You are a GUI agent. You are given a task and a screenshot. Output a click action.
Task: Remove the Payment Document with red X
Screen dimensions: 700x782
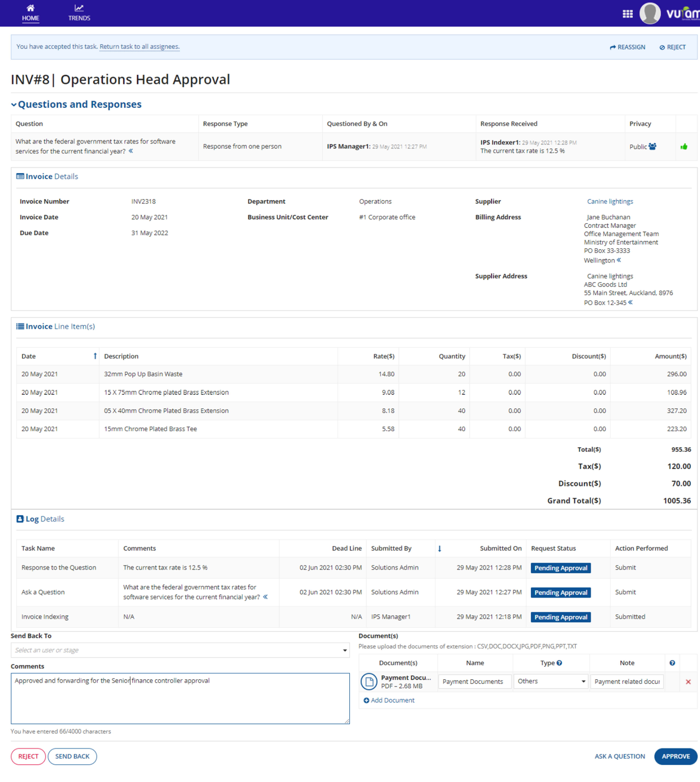688,682
